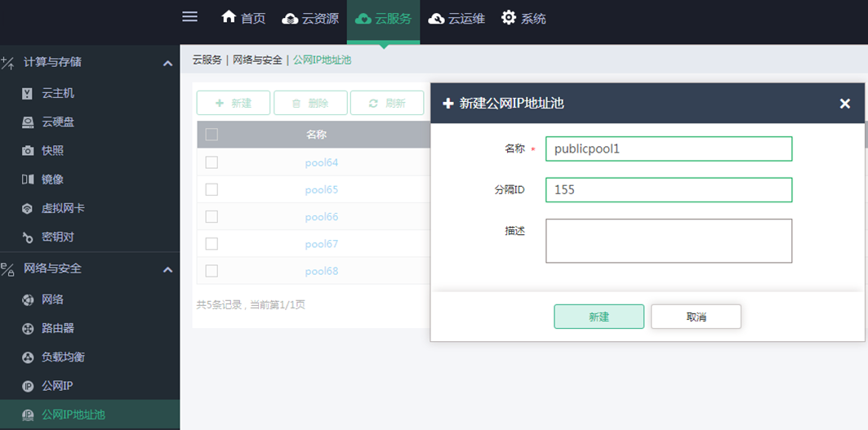
Task: Check the pool66 row checkbox
Action: [211, 216]
